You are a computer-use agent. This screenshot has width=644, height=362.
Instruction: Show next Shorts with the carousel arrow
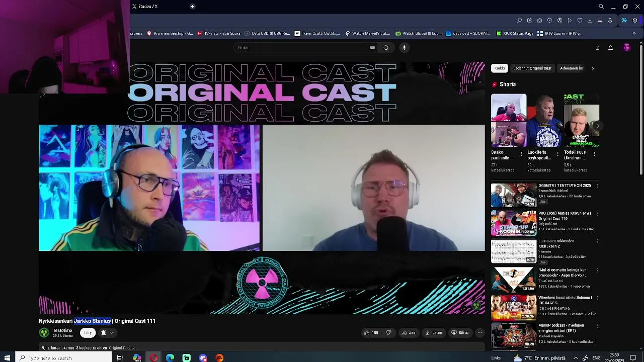597,125
